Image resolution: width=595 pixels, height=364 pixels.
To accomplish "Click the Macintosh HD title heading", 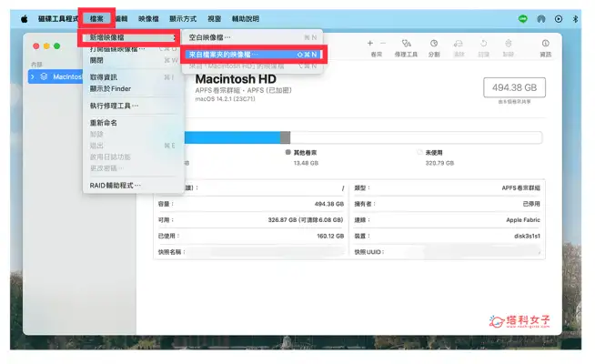I will point(236,79).
